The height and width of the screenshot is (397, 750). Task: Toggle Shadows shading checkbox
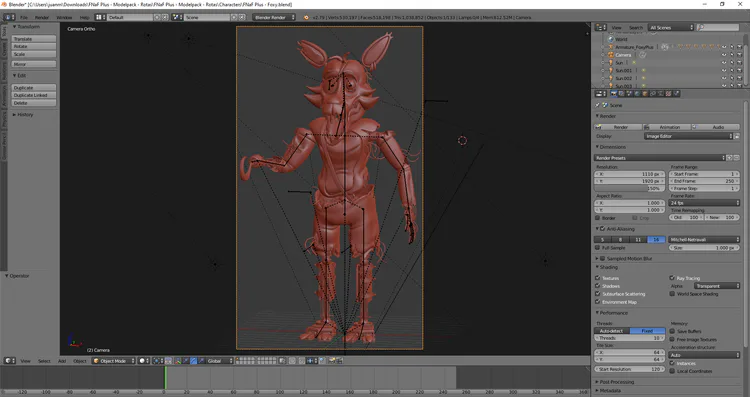[598, 286]
